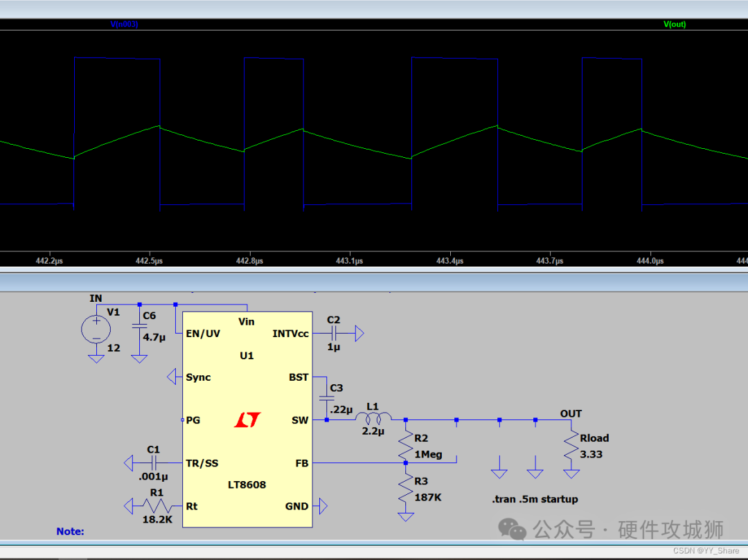
Task: Click the ground flag left of C1
Action: click(x=128, y=463)
